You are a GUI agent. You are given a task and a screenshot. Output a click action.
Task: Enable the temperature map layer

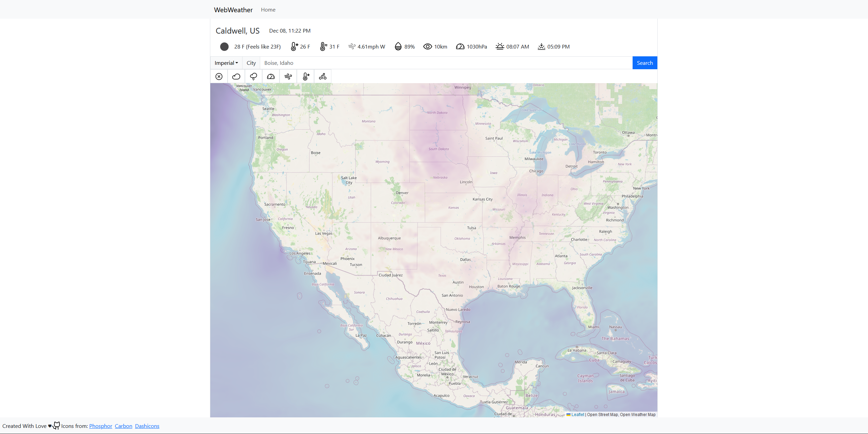pos(306,76)
